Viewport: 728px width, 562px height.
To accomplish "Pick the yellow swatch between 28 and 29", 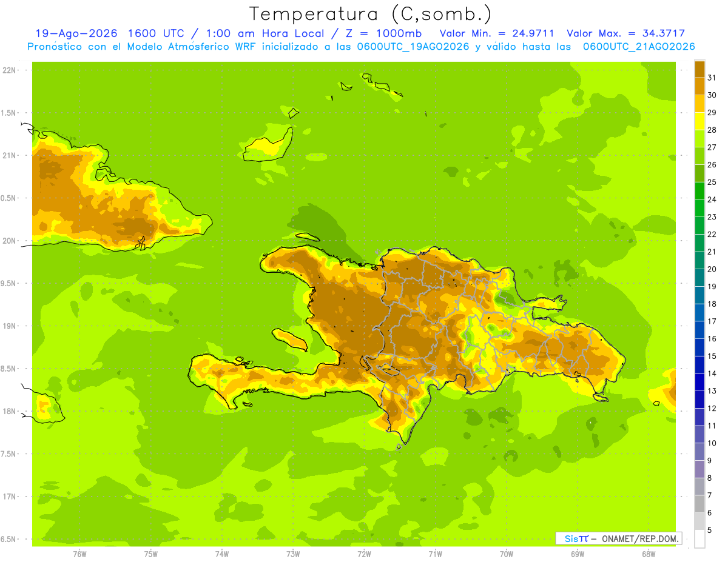I will coord(699,121).
